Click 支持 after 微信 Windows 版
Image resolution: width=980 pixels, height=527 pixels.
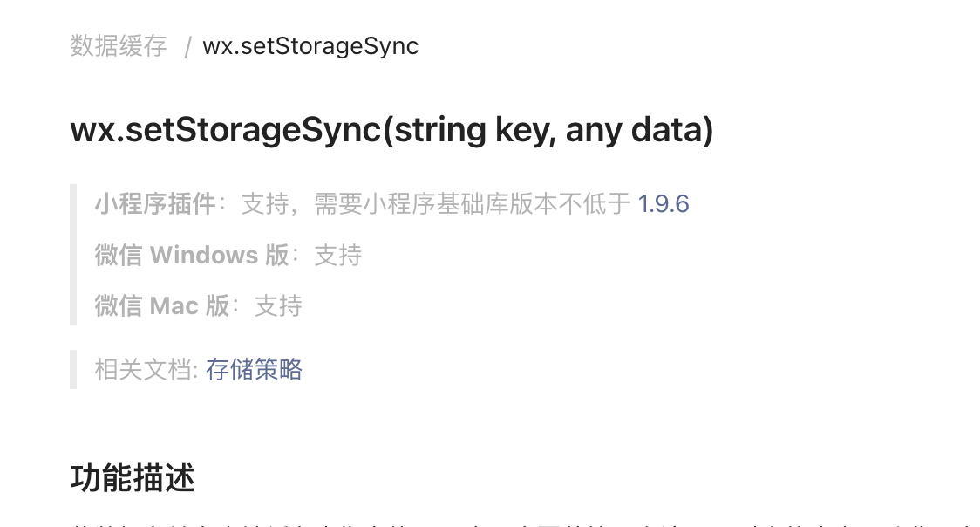point(337,256)
